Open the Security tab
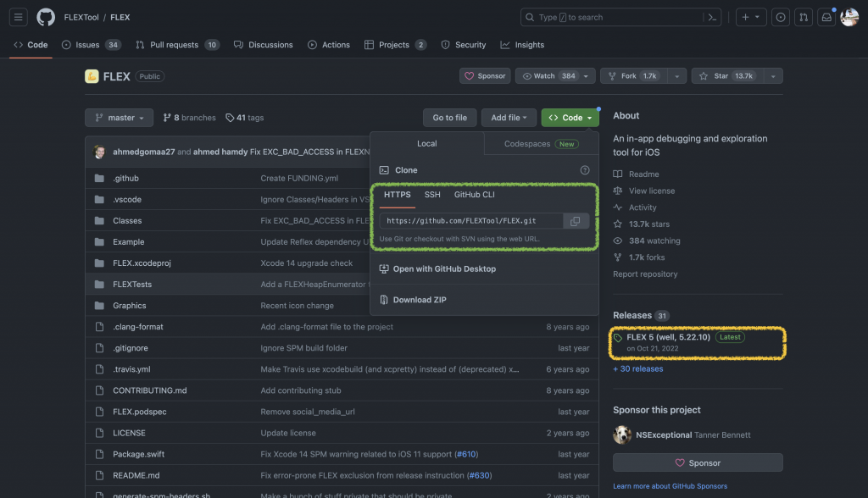This screenshot has height=498, width=868. click(x=464, y=45)
